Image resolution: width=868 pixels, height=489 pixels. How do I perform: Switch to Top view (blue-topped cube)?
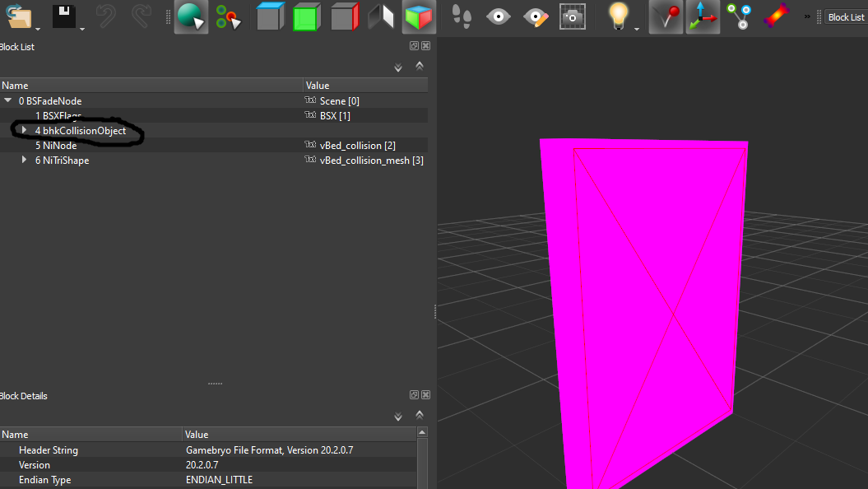tap(270, 16)
